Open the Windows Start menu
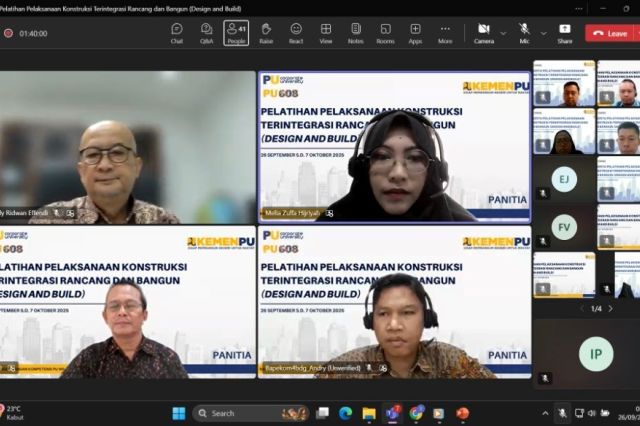The image size is (640, 426). tap(179, 413)
